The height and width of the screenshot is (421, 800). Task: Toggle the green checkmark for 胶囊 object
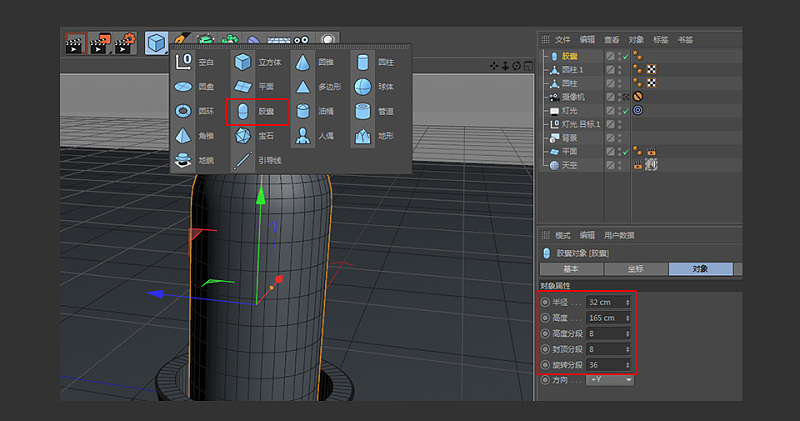(626, 56)
